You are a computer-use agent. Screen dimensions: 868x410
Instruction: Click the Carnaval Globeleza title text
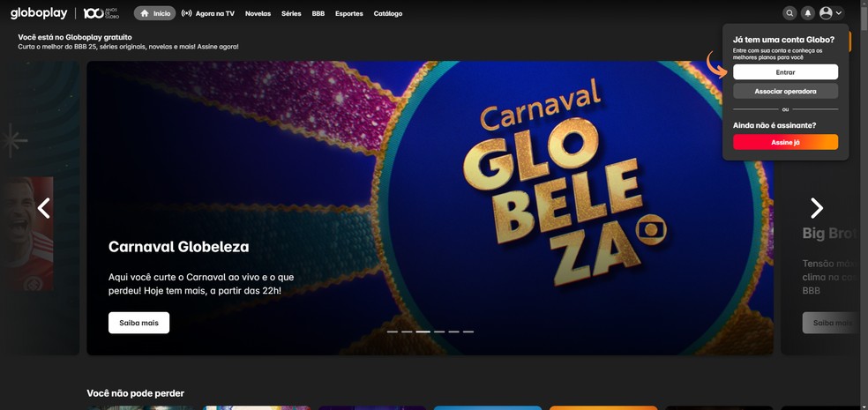click(x=179, y=247)
